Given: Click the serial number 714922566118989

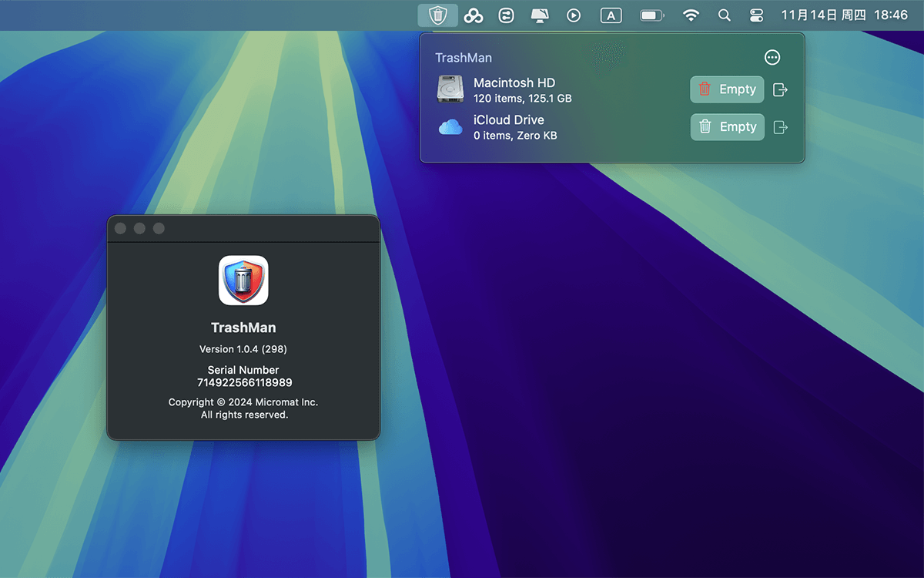Looking at the screenshot, I should pos(245,382).
